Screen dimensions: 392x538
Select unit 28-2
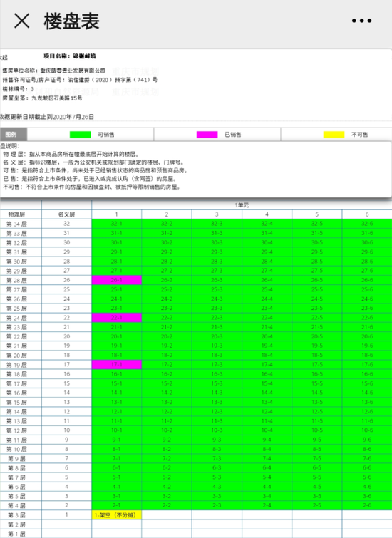167,261
